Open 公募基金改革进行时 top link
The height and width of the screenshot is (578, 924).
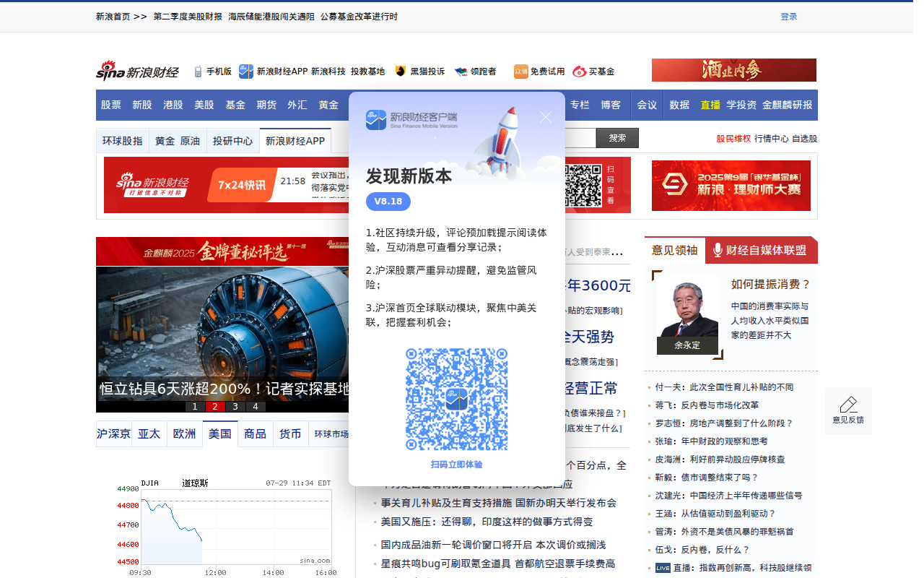(359, 17)
